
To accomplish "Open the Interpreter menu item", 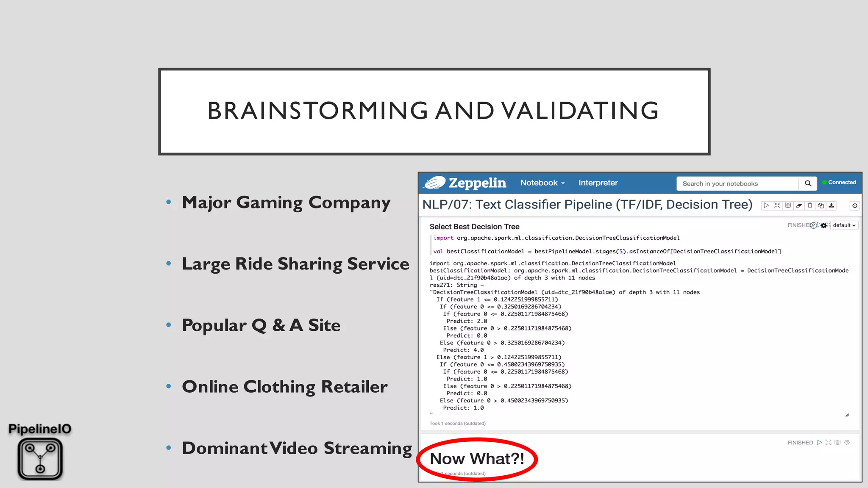I will pyautogui.click(x=598, y=183).
